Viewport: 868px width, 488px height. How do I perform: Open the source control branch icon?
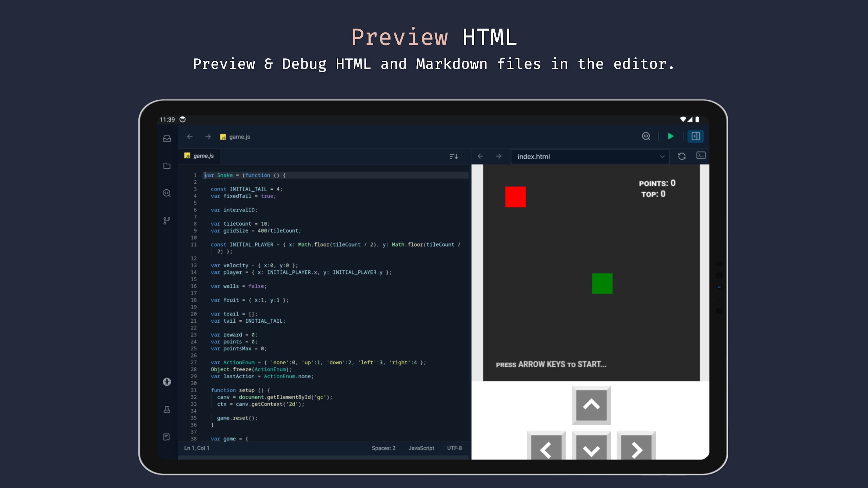(x=167, y=221)
